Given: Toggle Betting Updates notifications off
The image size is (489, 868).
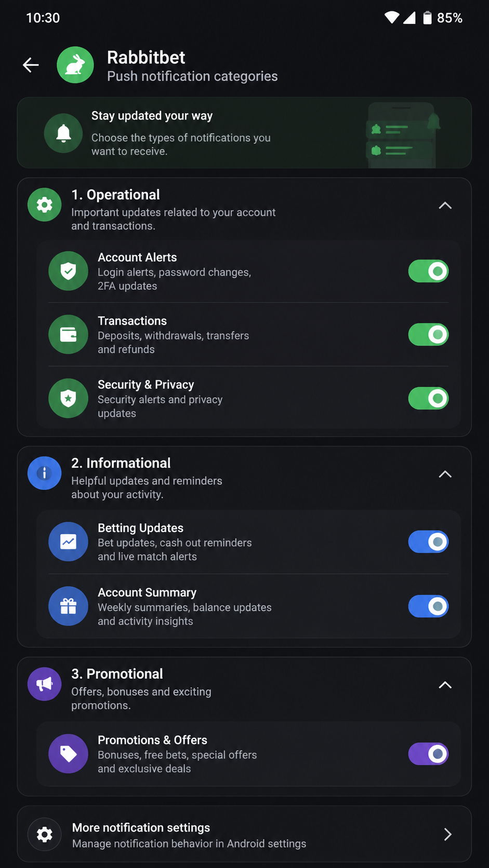Looking at the screenshot, I should pos(428,541).
